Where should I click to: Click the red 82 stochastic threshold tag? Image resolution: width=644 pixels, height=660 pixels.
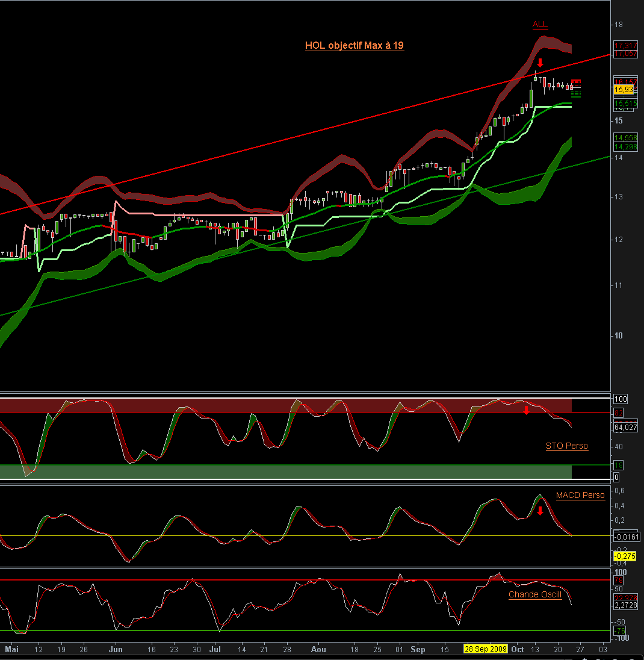pos(618,413)
